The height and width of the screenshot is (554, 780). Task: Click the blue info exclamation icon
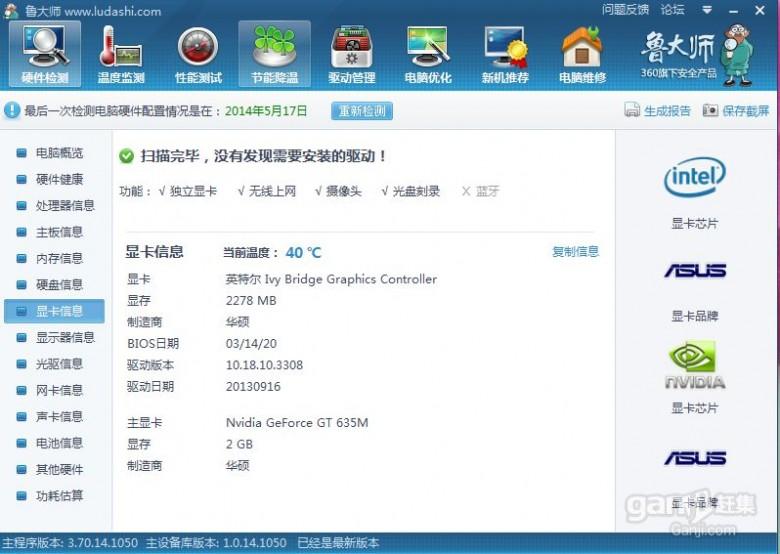(x=12, y=110)
